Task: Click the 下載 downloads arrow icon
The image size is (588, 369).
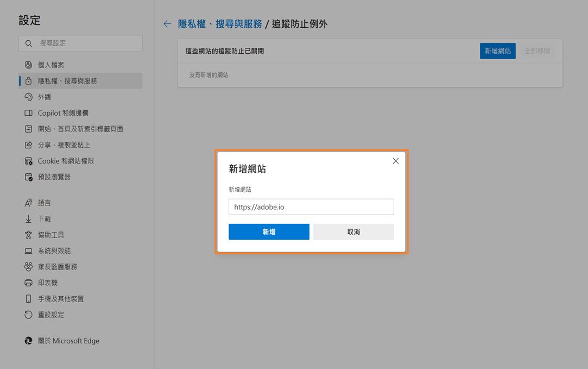Action: pyautogui.click(x=28, y=218)
